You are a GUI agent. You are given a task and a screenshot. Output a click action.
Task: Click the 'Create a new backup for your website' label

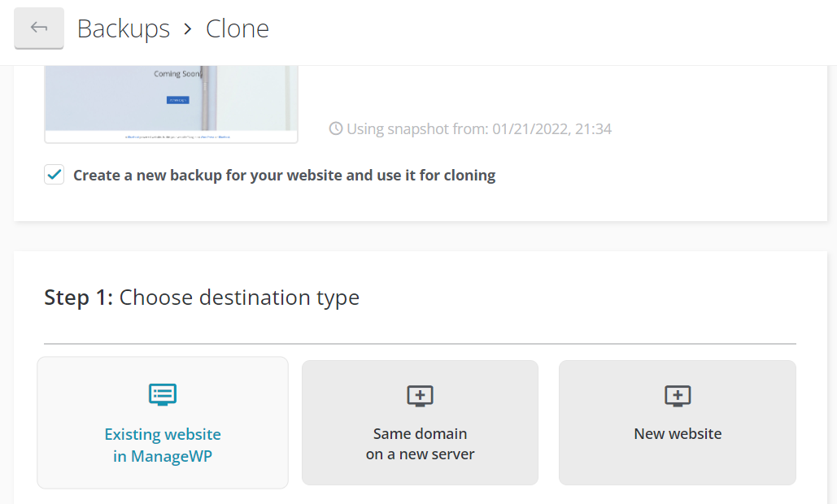284,175
